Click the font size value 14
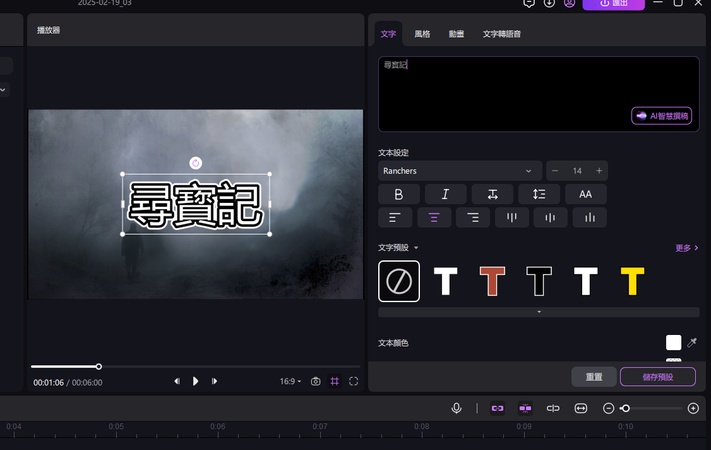 click(577, 171)
